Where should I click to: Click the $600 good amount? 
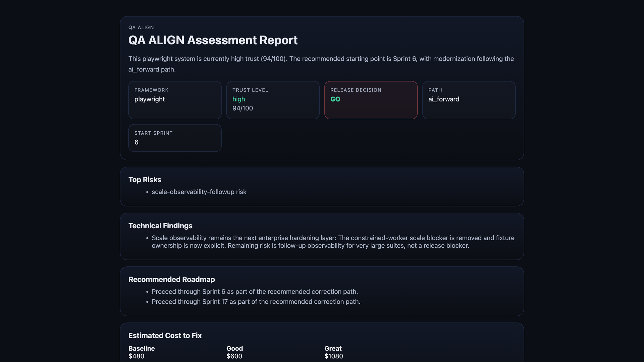234,356
